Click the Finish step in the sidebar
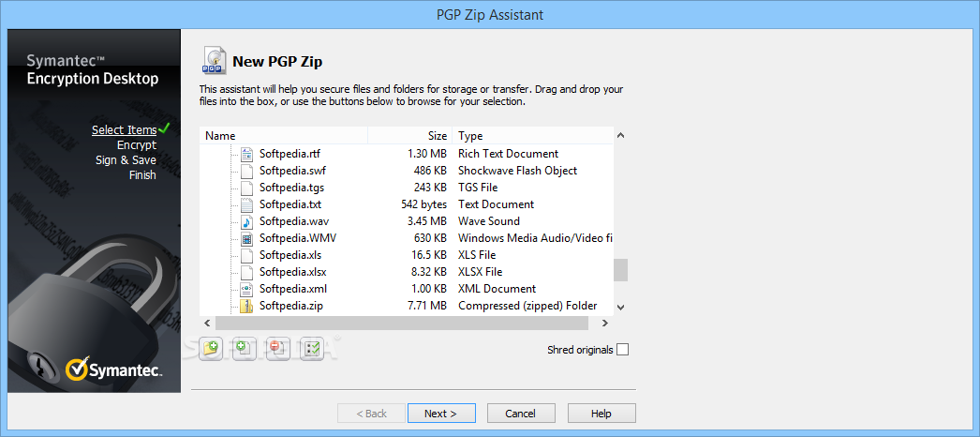The width and height of the screenshot is (980, 437). click(142, 175)
